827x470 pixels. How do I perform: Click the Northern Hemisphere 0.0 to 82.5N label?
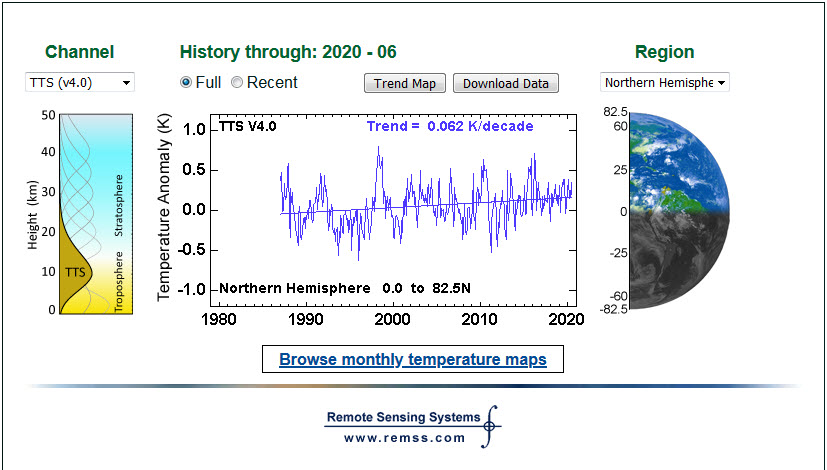345,289
